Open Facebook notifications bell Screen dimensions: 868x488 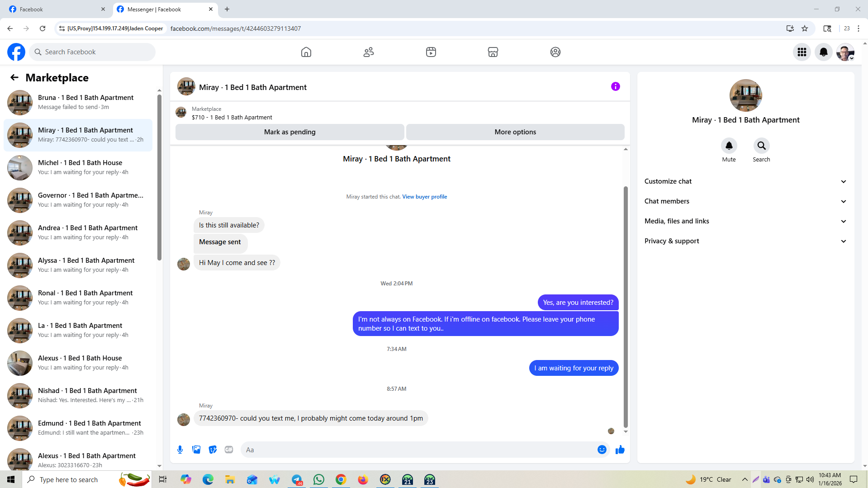pyautogui.click(x=824, y=52)
